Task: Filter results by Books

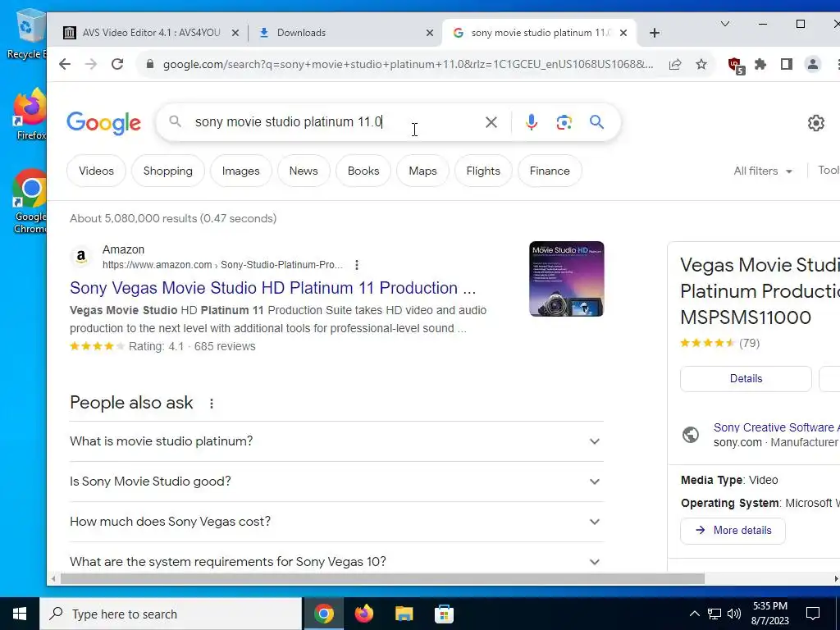Action: pos(363,171)
